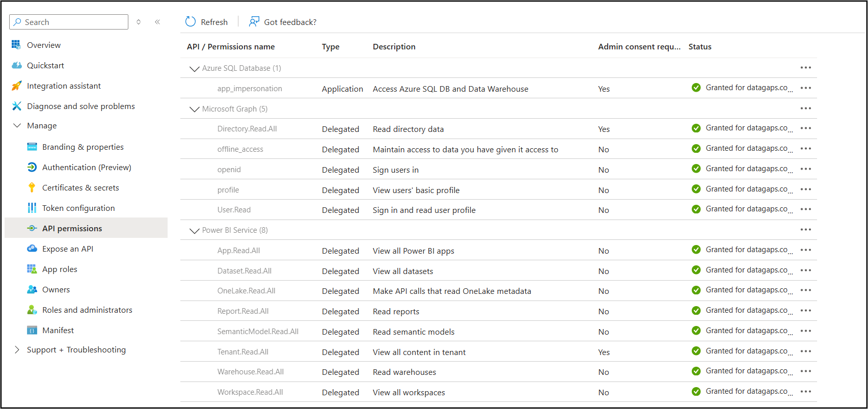Image resolution: width=868 pixels, height=409 pixels.
Task: Open the Warehouse.Read.All permission
Action: click(x=251, y=372)
